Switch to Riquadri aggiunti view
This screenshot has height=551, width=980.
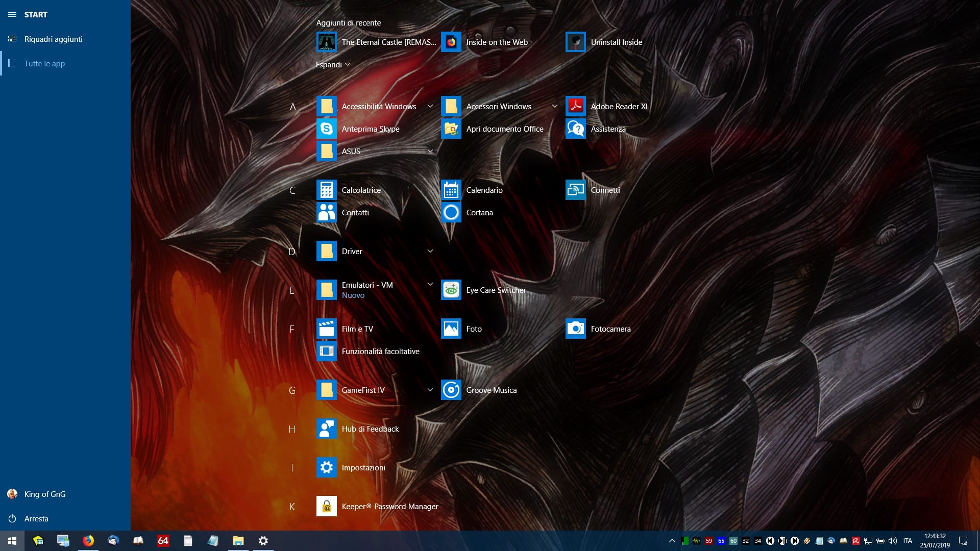[x=53, y=39]
